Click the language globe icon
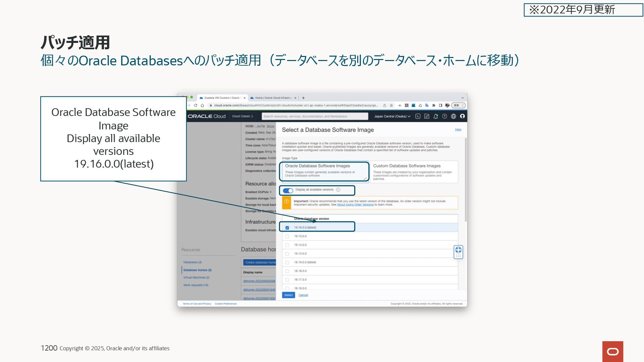Viewport: 644px width, 362px height. tap(453, 116)
